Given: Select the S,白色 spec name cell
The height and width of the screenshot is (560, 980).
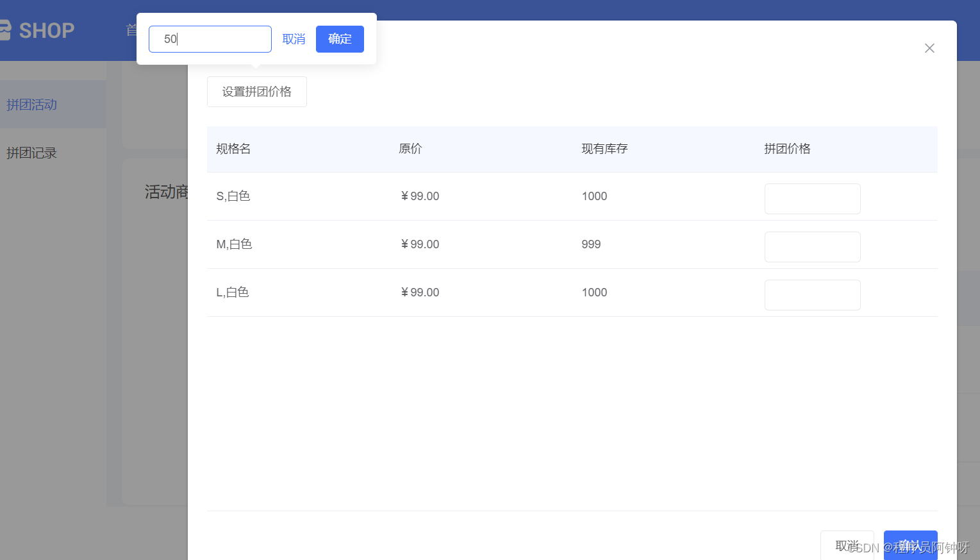Looking at the screenshot, I should pyautogui.click(x=233, y=196).
